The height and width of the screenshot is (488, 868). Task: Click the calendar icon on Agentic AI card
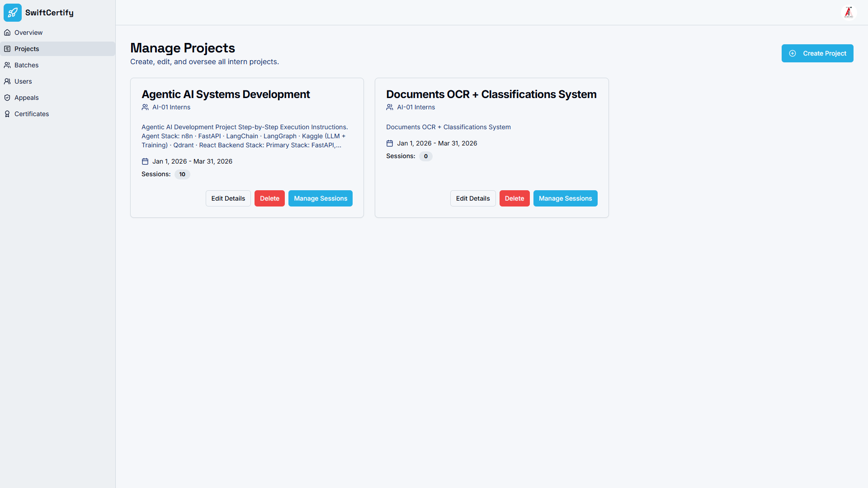click(x=145, y=161)
